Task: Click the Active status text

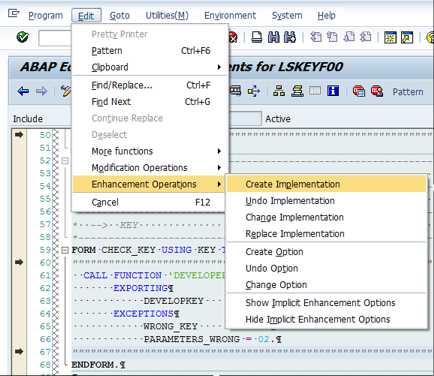Action: pyautogui.click(x=278, y=119)
